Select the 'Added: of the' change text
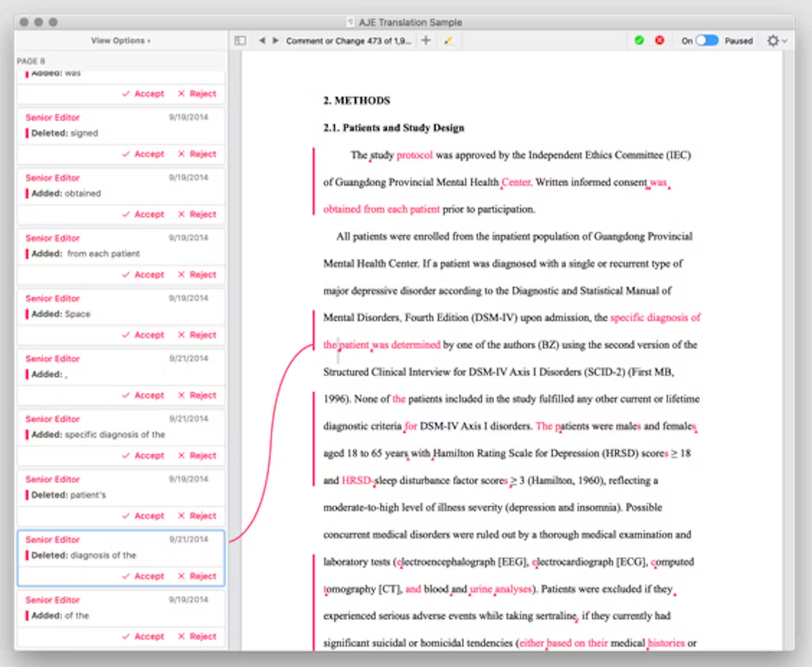 pos(60,616)
